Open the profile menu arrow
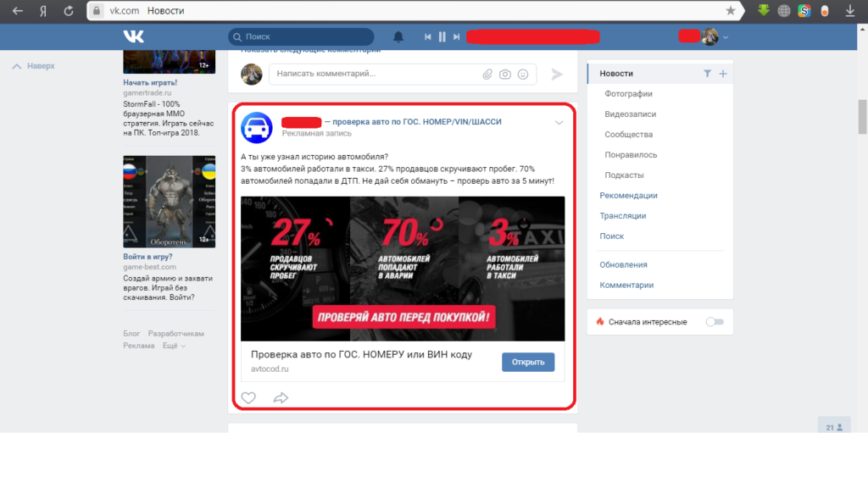 click(x=726, y=37)
